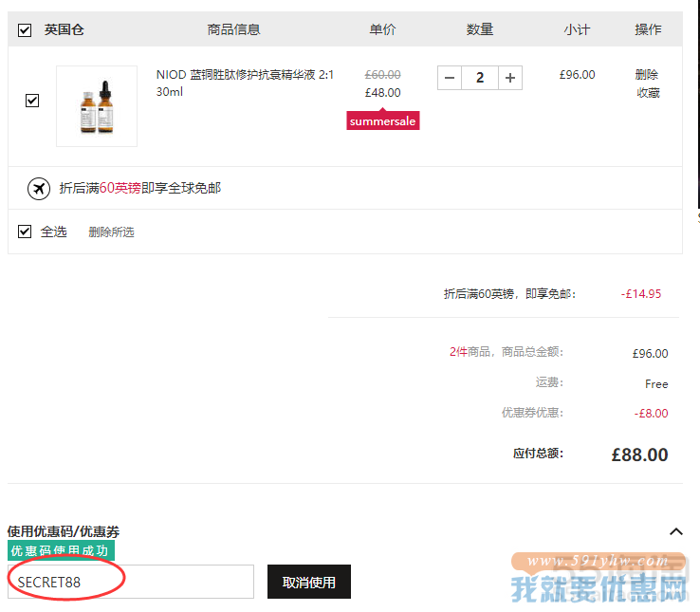Collapse the 使用优惠码/优惠券 section chevron

676,531
